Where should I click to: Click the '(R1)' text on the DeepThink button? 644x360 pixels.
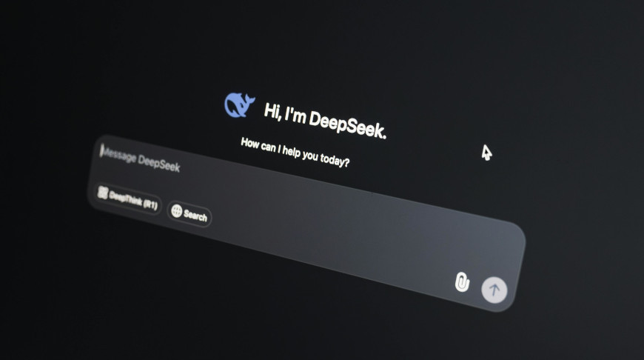point(149,204)
